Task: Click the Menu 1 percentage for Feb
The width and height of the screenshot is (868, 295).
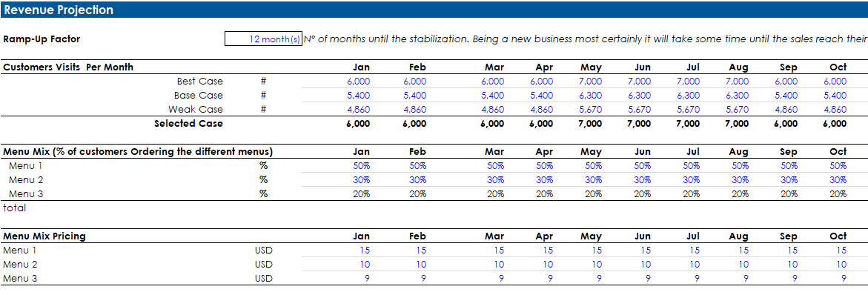Action: [417, 165]
